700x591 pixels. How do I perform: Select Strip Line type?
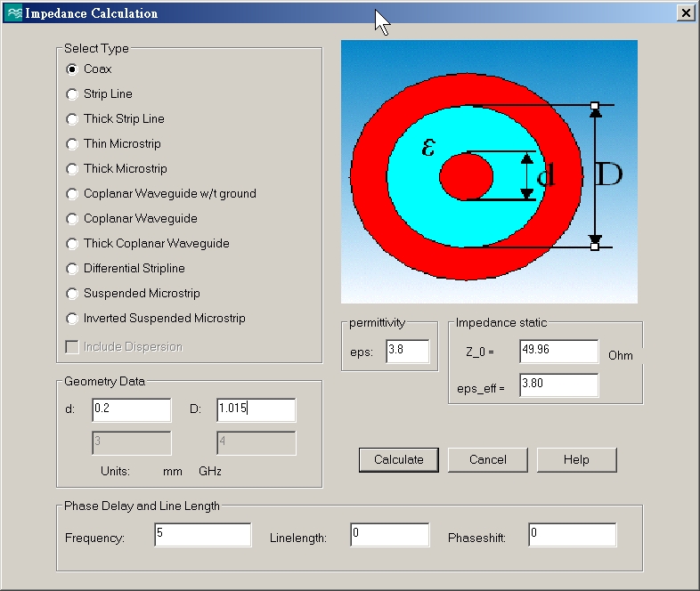pos(73,94)
